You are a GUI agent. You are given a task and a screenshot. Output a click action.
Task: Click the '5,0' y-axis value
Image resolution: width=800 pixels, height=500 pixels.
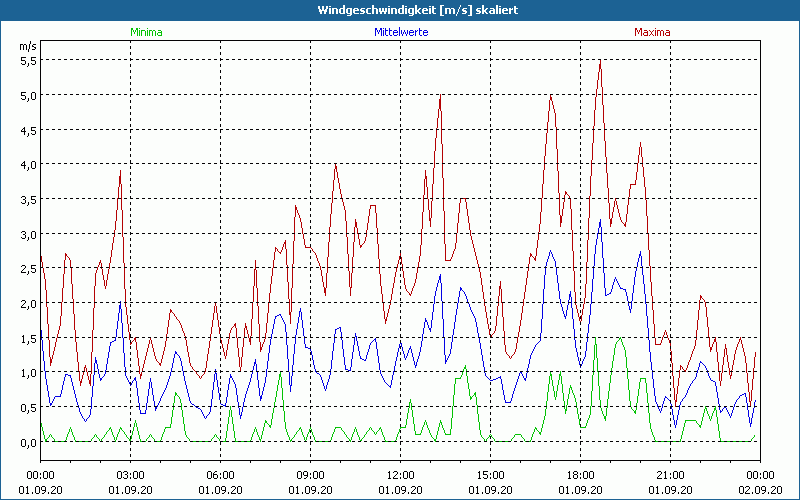click(28, 95)
